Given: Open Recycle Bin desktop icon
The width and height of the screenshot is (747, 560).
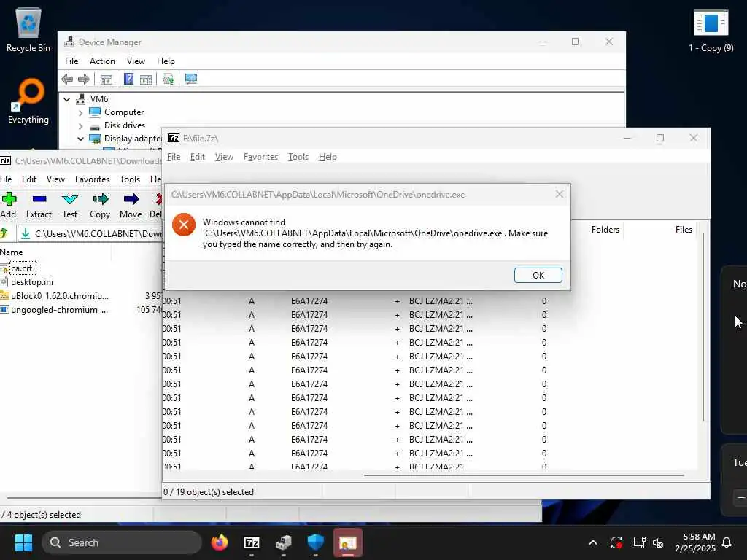Looking at the screenshot, I should [x=28, y=29].
